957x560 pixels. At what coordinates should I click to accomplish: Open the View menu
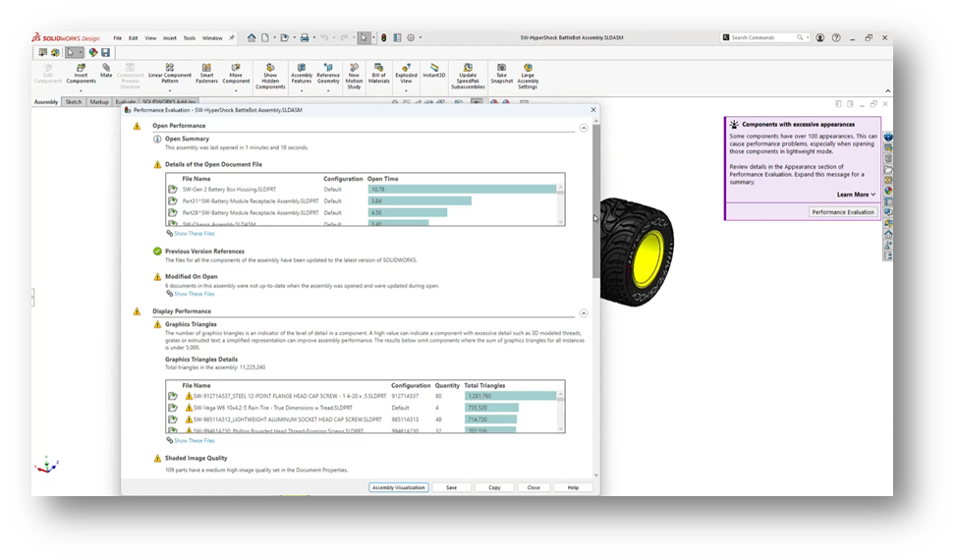point(150,37)
